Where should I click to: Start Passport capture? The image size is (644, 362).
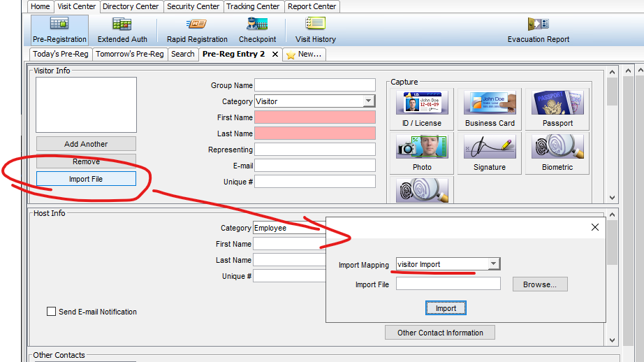557,109
